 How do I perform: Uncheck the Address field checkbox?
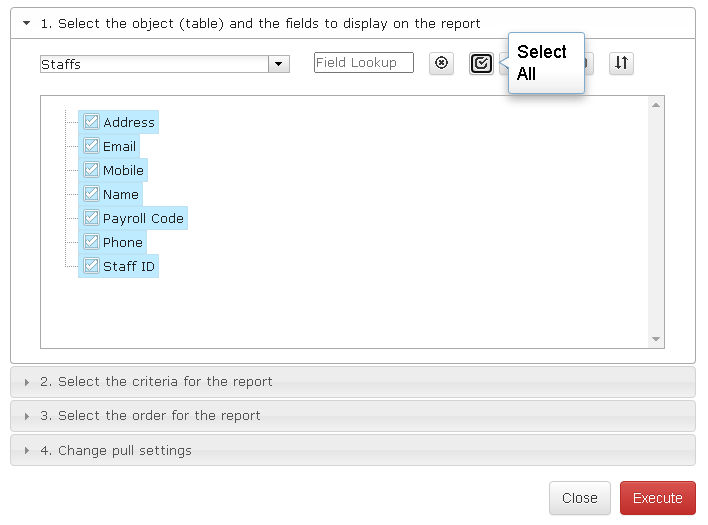[91, 121]
